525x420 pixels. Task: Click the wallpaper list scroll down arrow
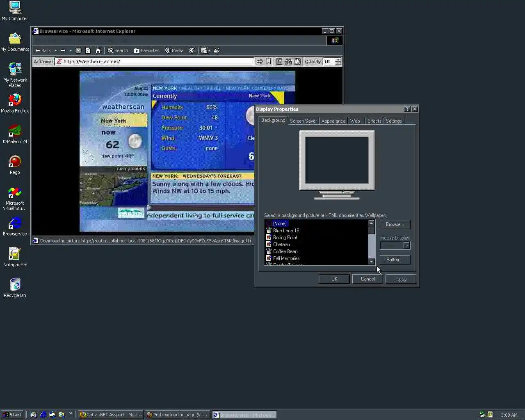coord(372,262)
